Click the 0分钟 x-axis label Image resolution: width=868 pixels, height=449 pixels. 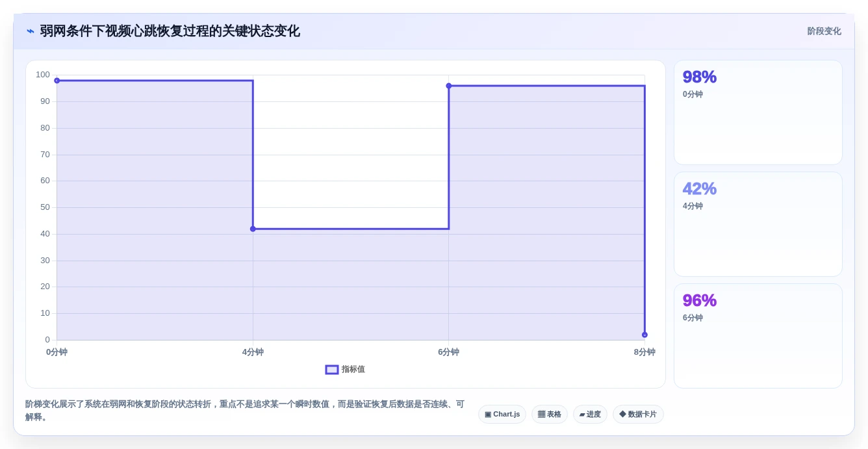[x=57, y=352]
